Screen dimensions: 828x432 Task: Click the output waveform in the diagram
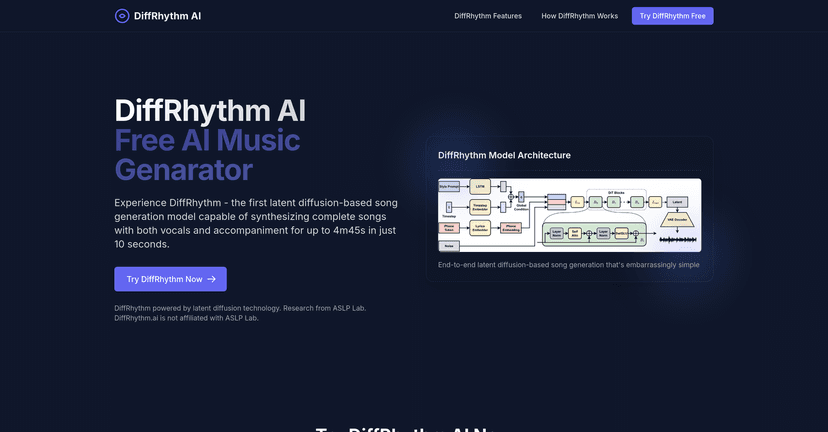[678, 240]
